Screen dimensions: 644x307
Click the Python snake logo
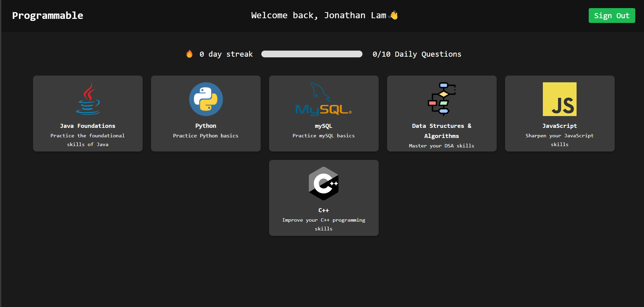click(x=206, y=99)
